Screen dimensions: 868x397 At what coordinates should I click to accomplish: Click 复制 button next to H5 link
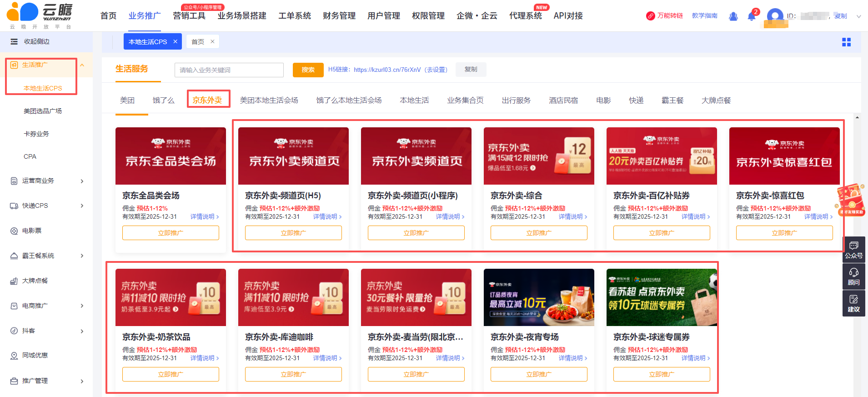(x=471, y=70)
